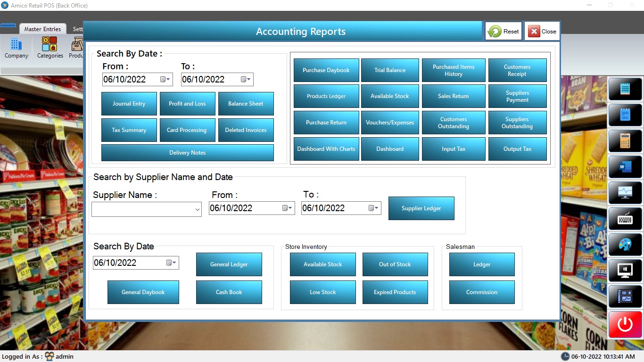Image resolution: width=644 pixels, height=362 pixels.
Task: Close the Accounting Reports dialog
Action: click(542, 32)
